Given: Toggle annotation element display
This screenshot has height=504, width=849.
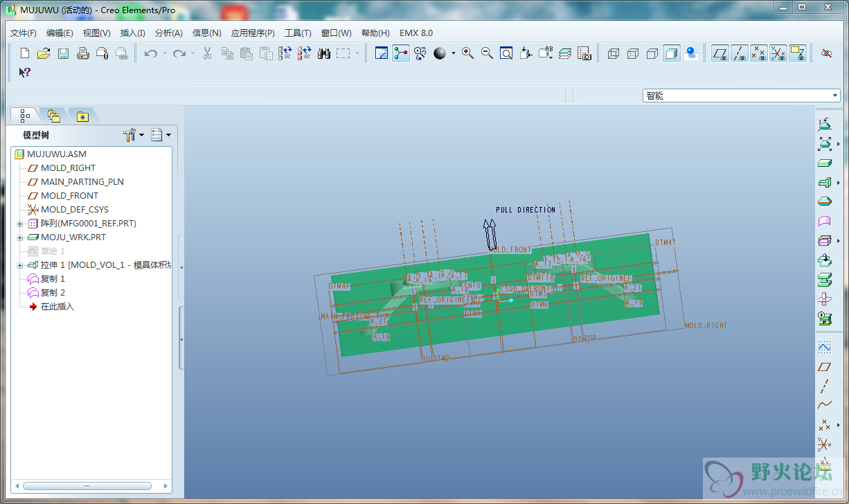Looking at the screenshot, I should [x=798, y=53].
